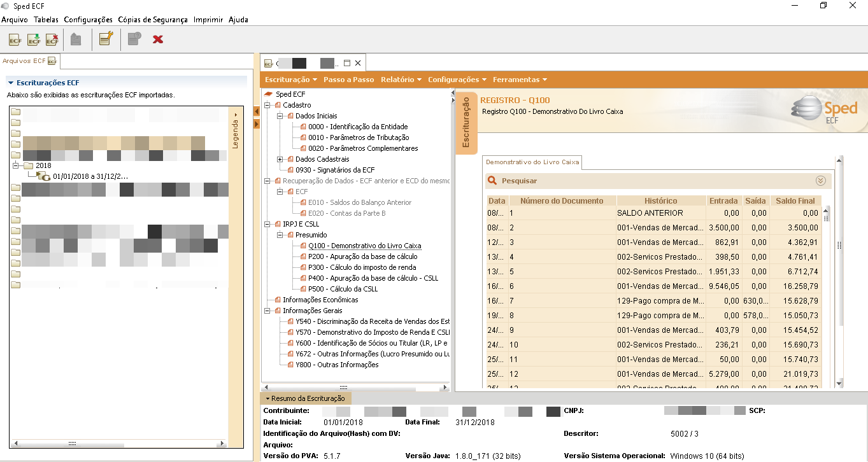Close the open escrituração document tab
This screenshot has width=868, height=462.
358,63
